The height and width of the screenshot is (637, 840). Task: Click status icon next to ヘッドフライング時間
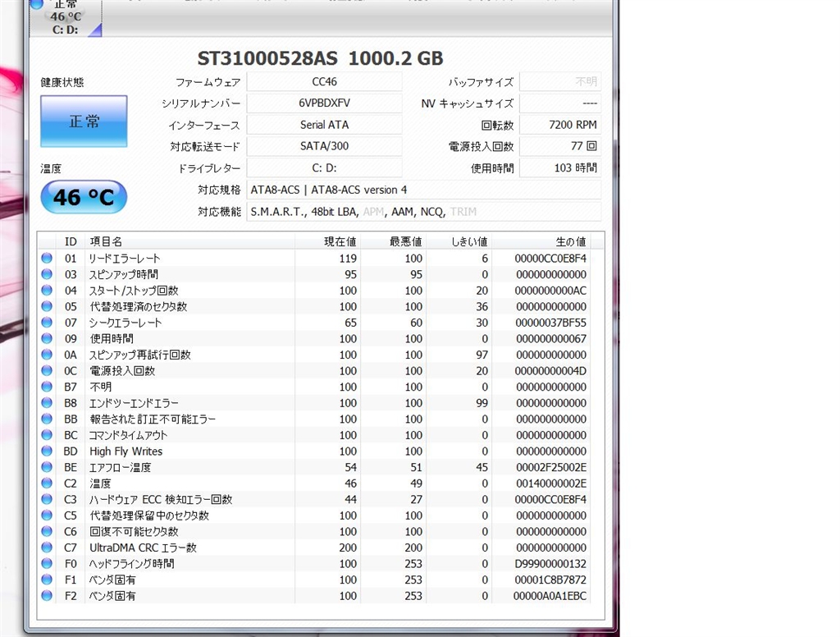(x=47, y=564)
